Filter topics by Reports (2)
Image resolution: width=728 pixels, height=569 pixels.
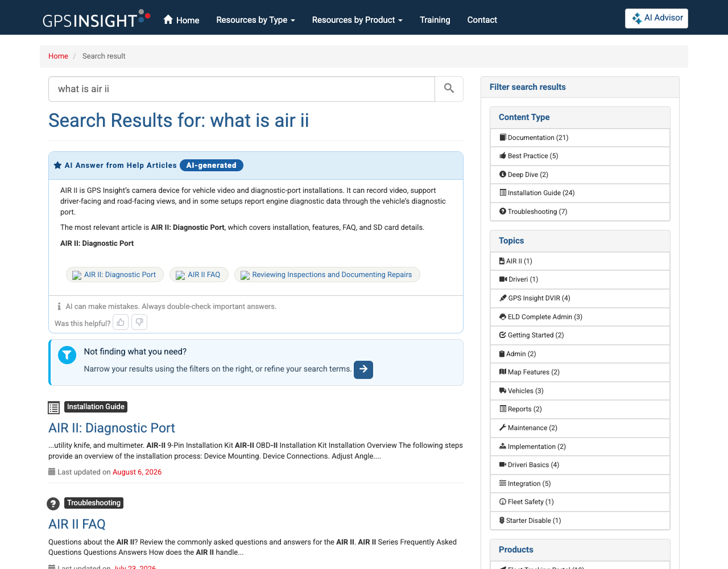(580, 409)
